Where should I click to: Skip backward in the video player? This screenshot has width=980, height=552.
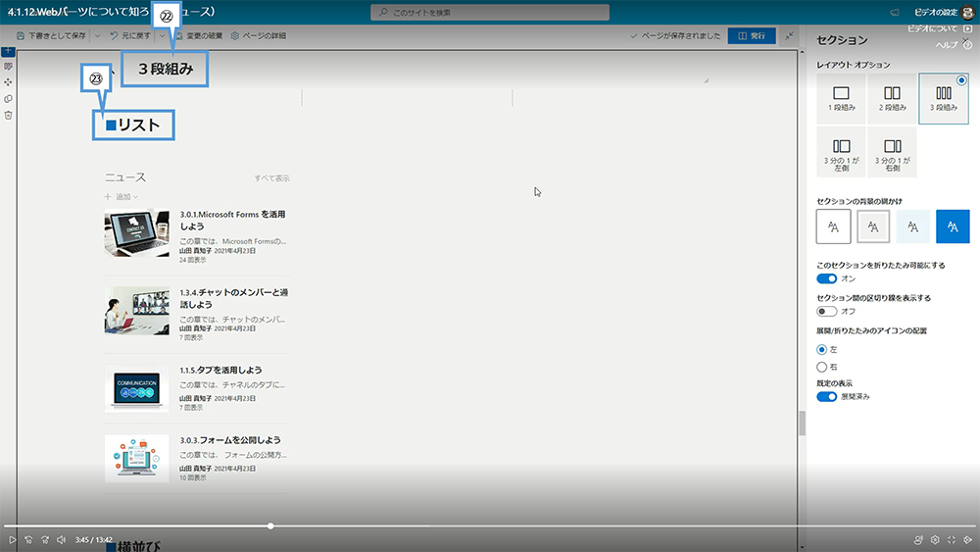coord(28,539)
